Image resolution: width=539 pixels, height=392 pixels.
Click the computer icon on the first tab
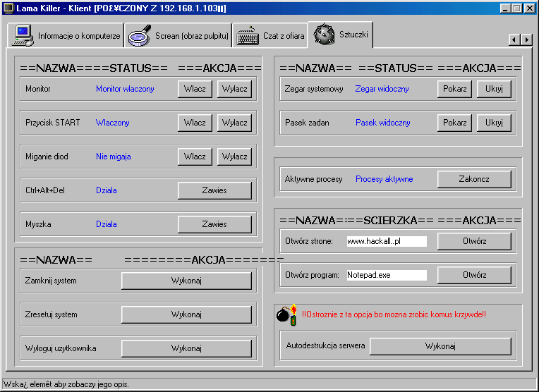23,35
